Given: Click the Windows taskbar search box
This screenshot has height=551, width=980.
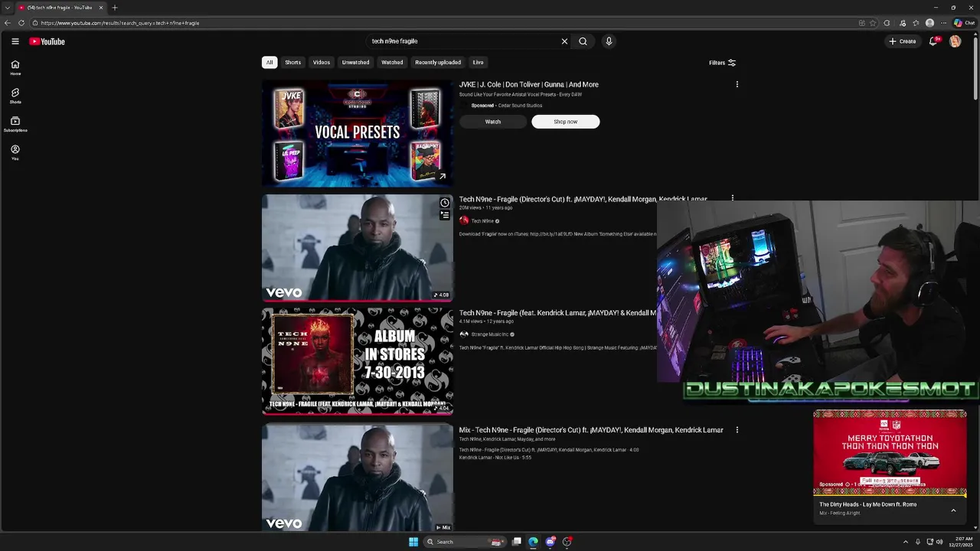Looking at the screenshot, I should (465, 542).
